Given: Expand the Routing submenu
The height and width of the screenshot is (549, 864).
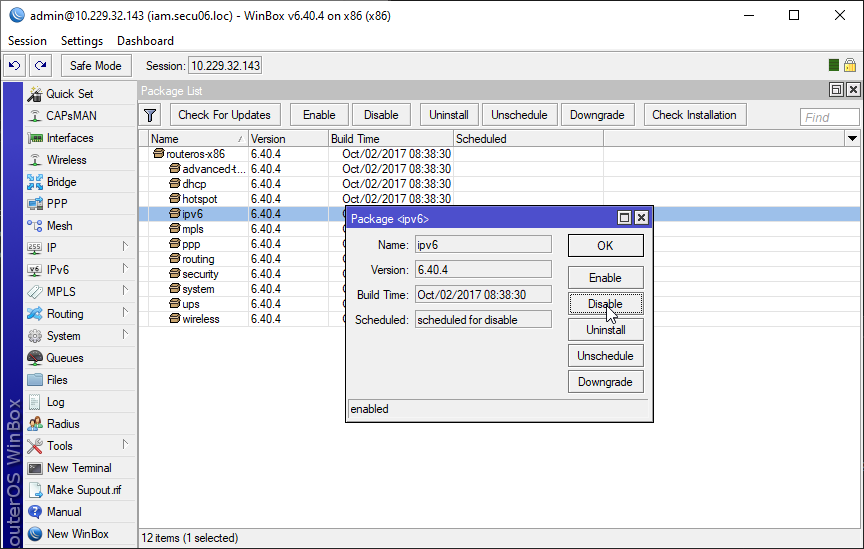Looking at the screenshot, I should click(125, 314).
